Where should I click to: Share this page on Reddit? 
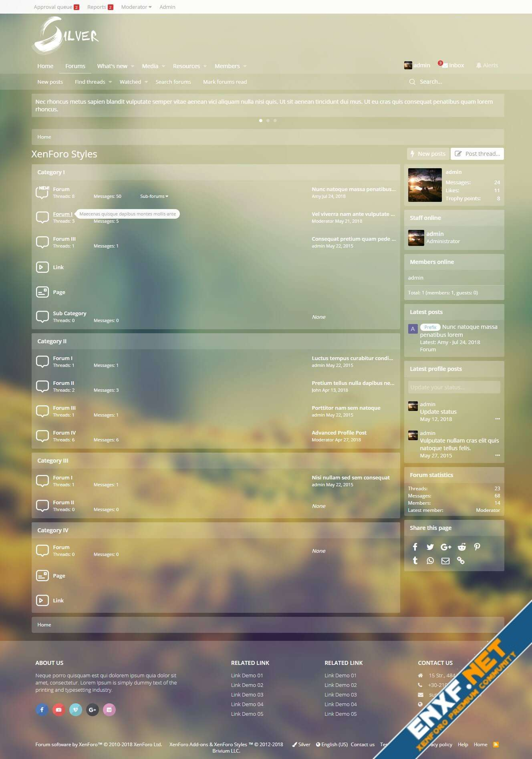tap(462, 547)
